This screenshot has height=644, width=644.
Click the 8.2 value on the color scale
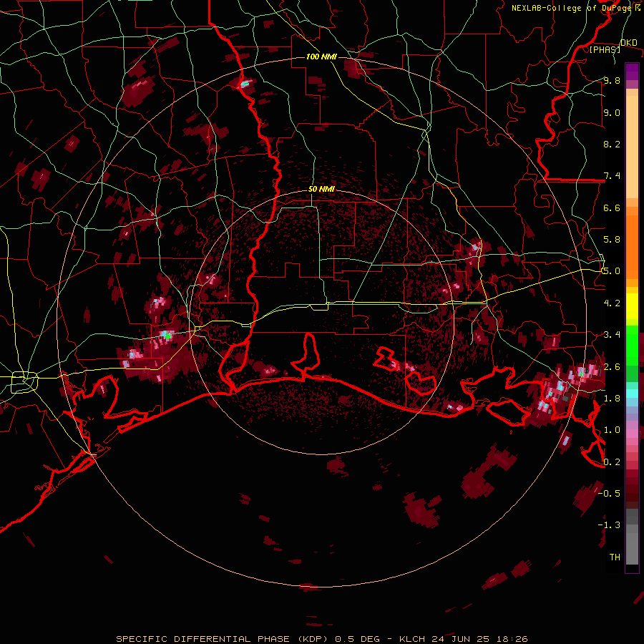point(612,144)
